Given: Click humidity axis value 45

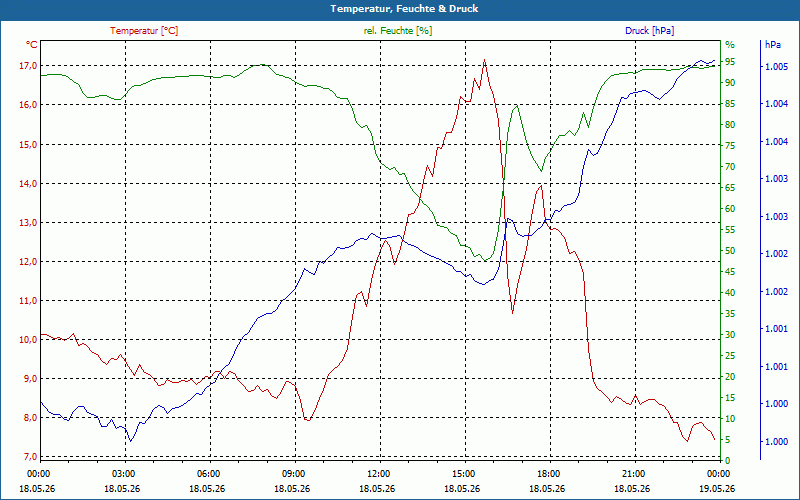Looking at the screenshot, I should click(730, 272).
